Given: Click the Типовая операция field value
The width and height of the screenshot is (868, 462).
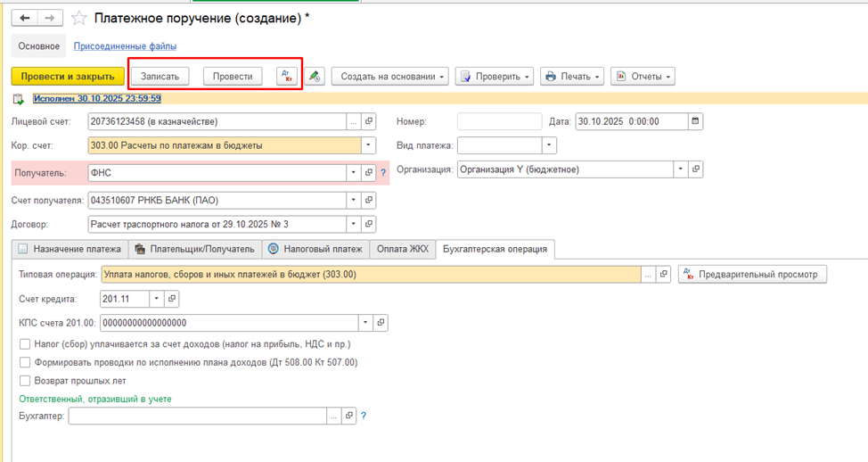Looking at the screenshot, I should click(x=371, y=274).
